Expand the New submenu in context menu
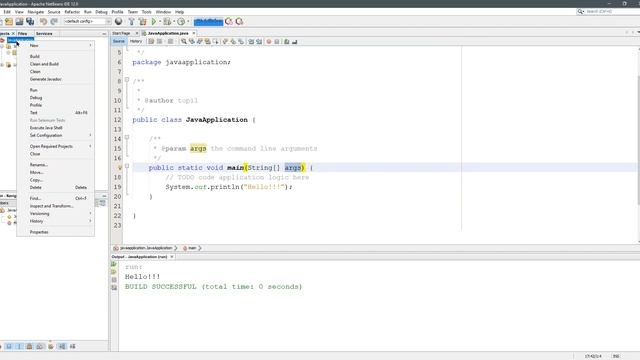 click(56, 45)
